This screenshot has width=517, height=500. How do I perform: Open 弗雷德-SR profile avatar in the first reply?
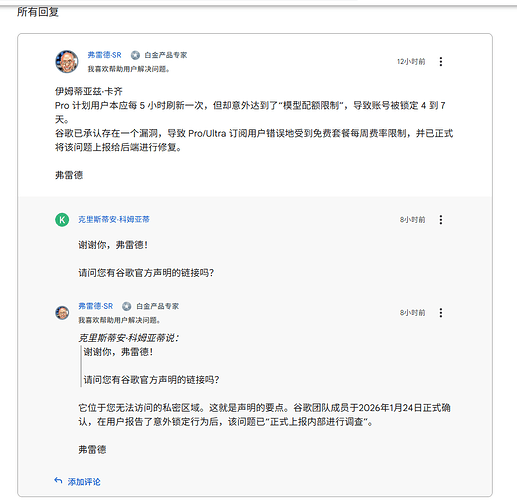click(67, 62)
